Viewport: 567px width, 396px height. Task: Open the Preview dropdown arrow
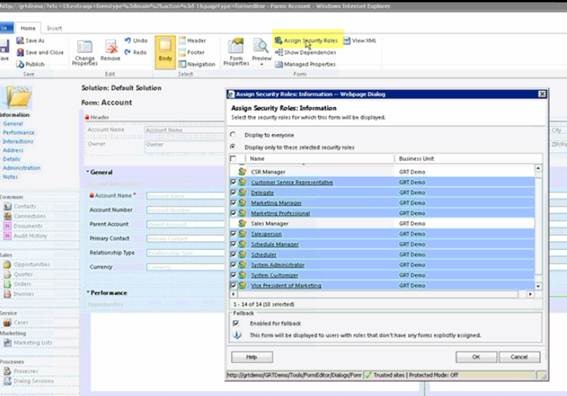click(x=261, y=65)
